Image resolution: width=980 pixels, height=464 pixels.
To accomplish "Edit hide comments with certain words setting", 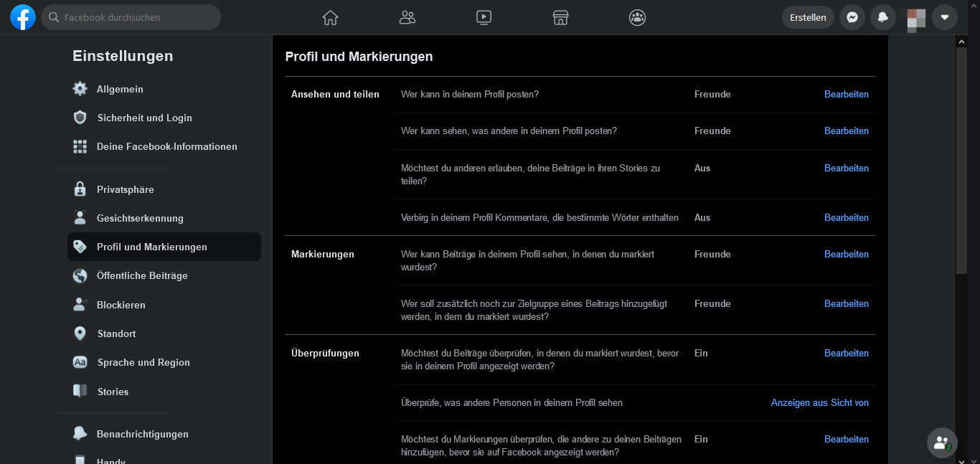I will (847, 217).
